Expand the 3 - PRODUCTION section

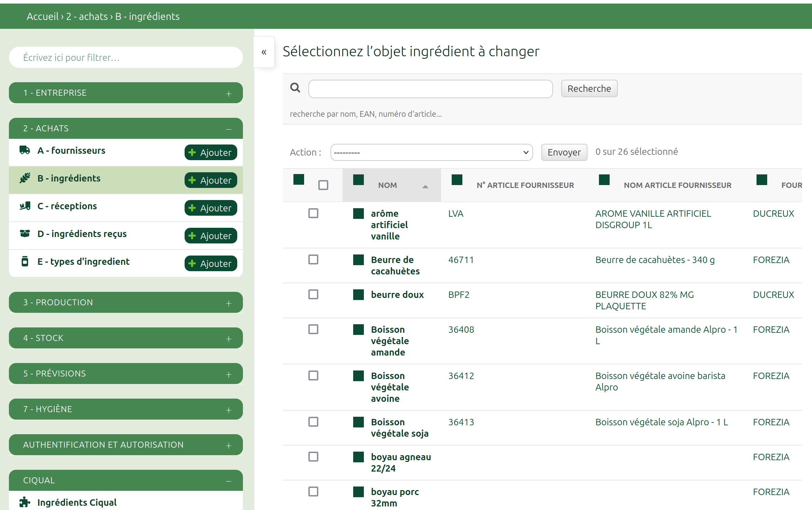tap(229, 303)
